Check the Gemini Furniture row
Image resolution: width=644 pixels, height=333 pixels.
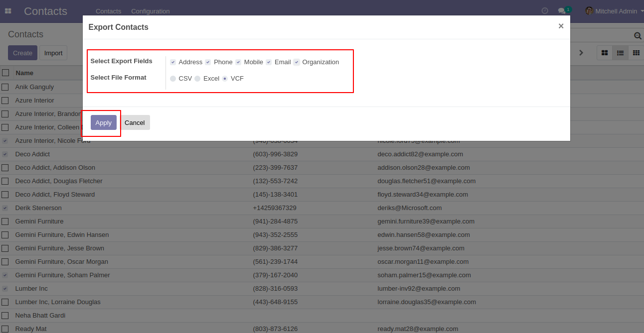pos(5,222)
